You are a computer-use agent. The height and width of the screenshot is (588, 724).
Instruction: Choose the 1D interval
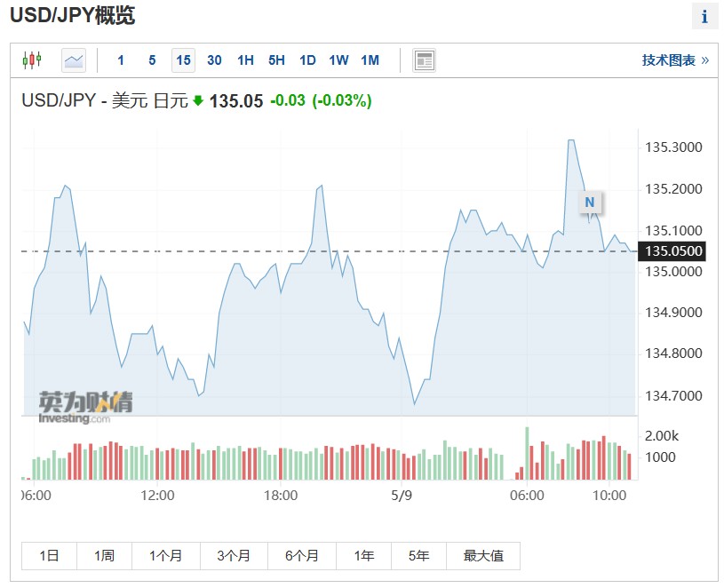[307, 60]
